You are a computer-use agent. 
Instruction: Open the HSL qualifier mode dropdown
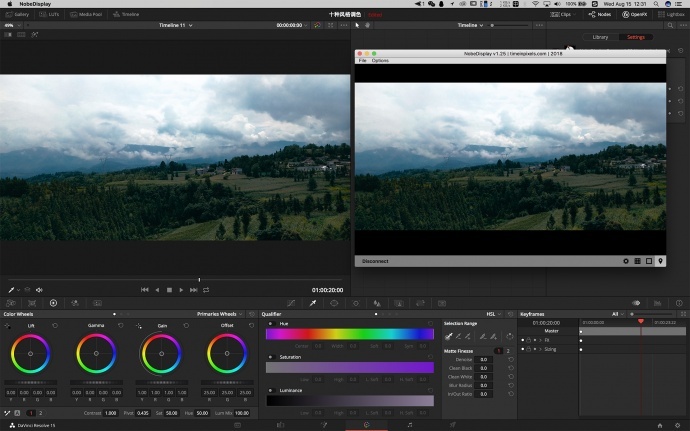tap(493, 314)
